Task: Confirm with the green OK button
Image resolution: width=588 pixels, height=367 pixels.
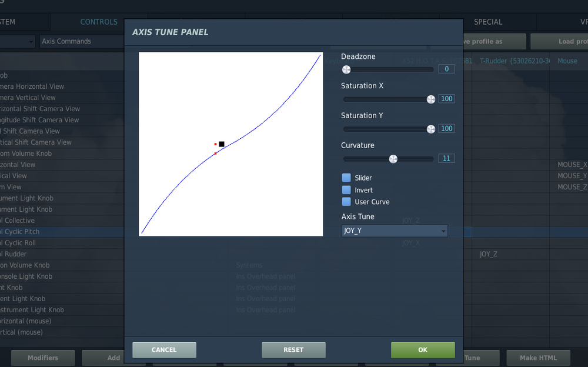Action: pyautogui.click(x=423, y=350)
